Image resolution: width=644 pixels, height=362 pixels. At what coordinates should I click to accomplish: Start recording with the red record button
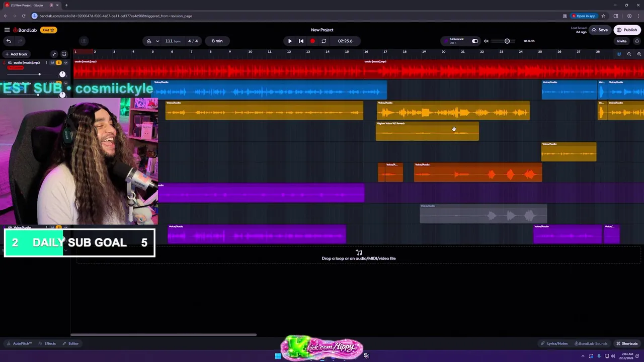point(312,41)
